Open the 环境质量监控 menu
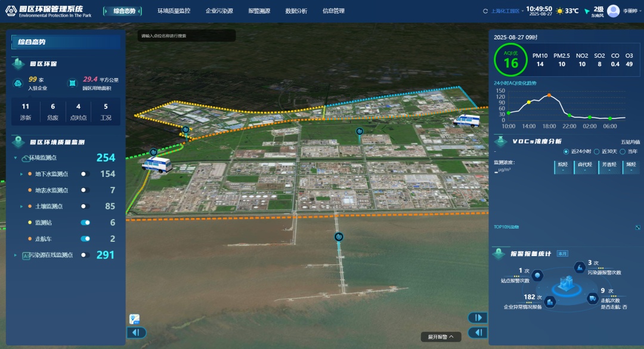Viewport: 644px width, 349px height. (174, 11)
